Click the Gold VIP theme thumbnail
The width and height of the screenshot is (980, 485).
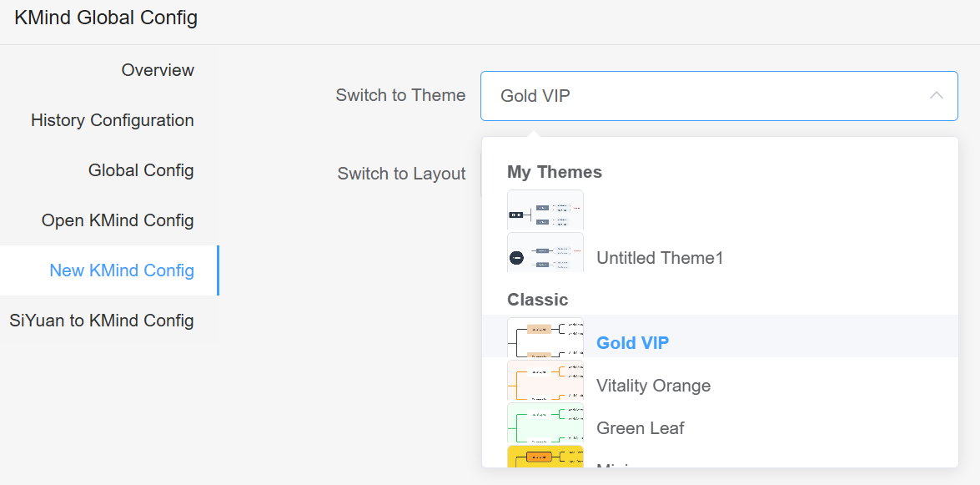pos(545,337)
